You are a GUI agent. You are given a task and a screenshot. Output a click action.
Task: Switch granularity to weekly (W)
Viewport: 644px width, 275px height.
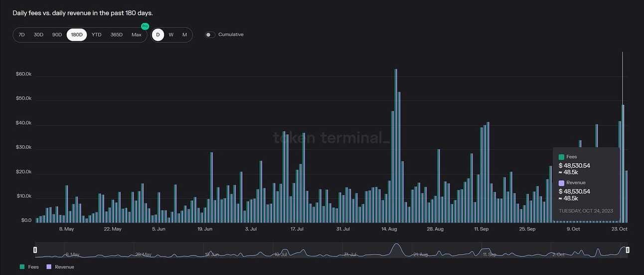point(171,35)
